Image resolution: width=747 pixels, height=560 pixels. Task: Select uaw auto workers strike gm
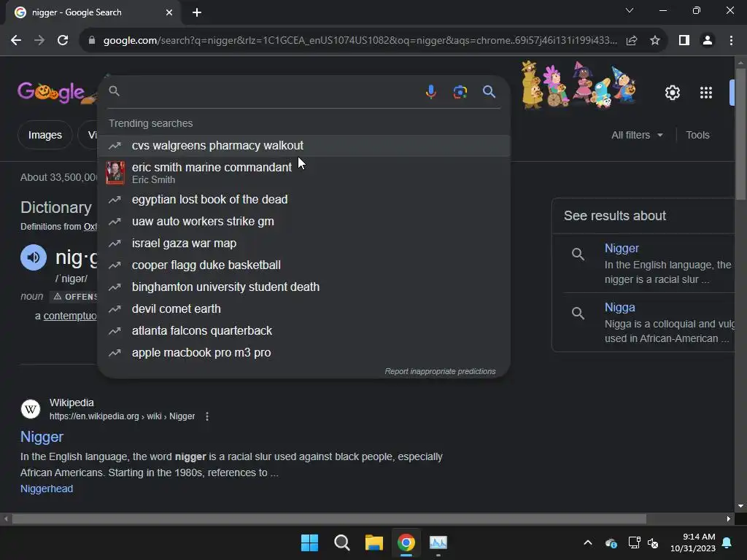[x=304, y=222]
